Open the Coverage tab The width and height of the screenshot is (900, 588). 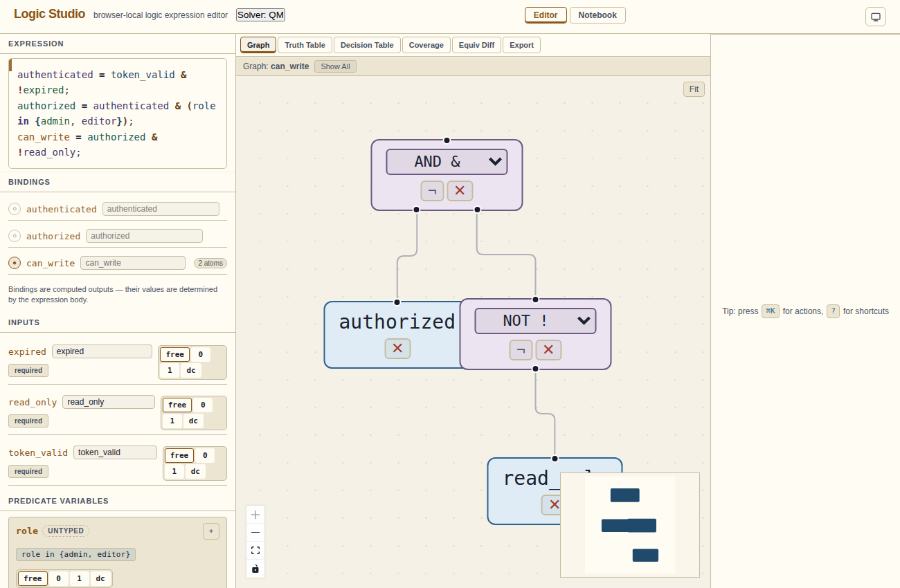(x=426, y=45)
